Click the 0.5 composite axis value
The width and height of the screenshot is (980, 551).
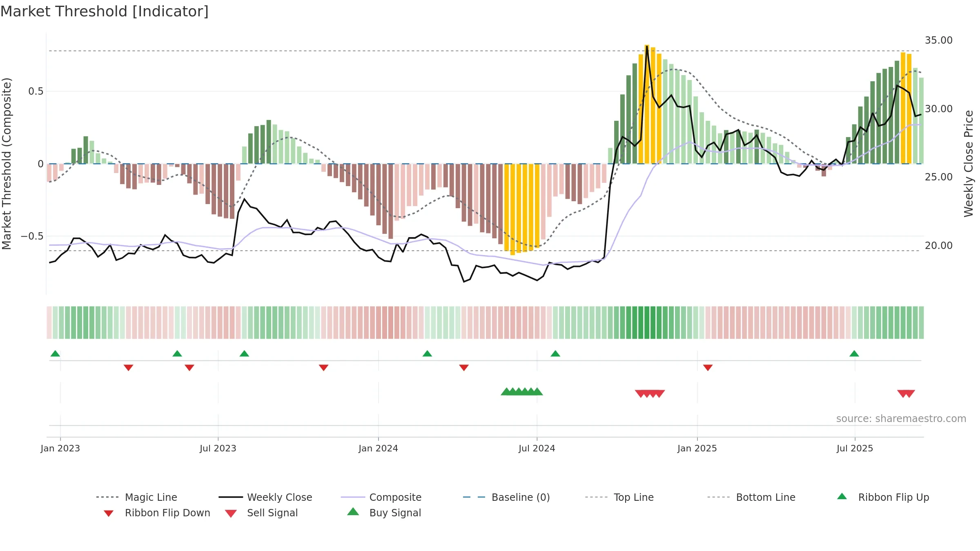(36, 91)
